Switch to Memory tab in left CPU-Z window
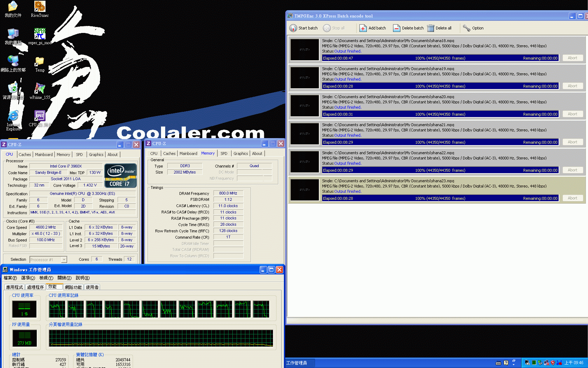The image size is (588, 368). pos(63,155)
